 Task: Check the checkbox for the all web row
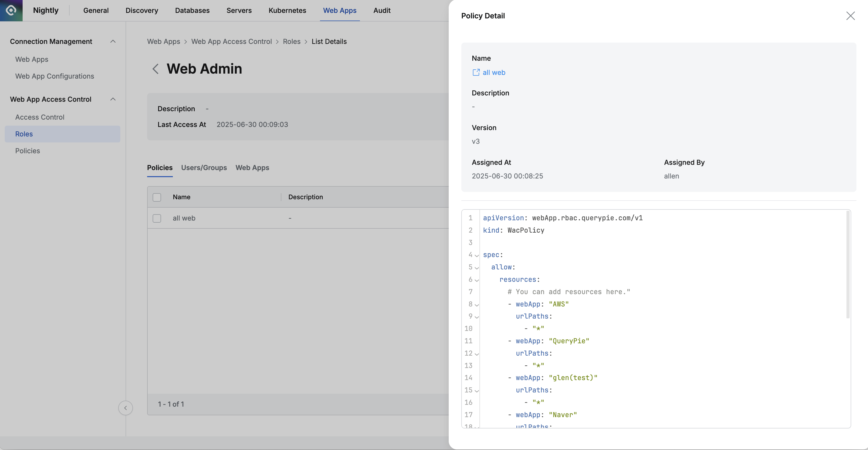pos(157,218)
